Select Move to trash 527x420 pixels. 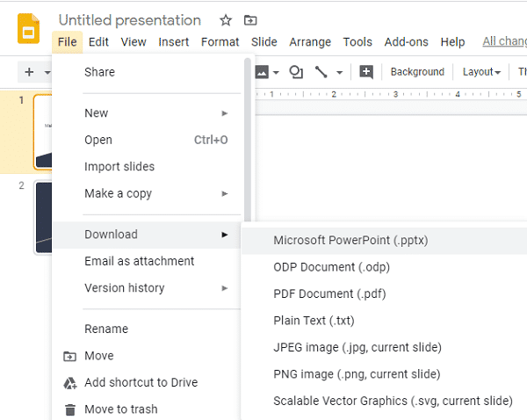click(147, 409)
